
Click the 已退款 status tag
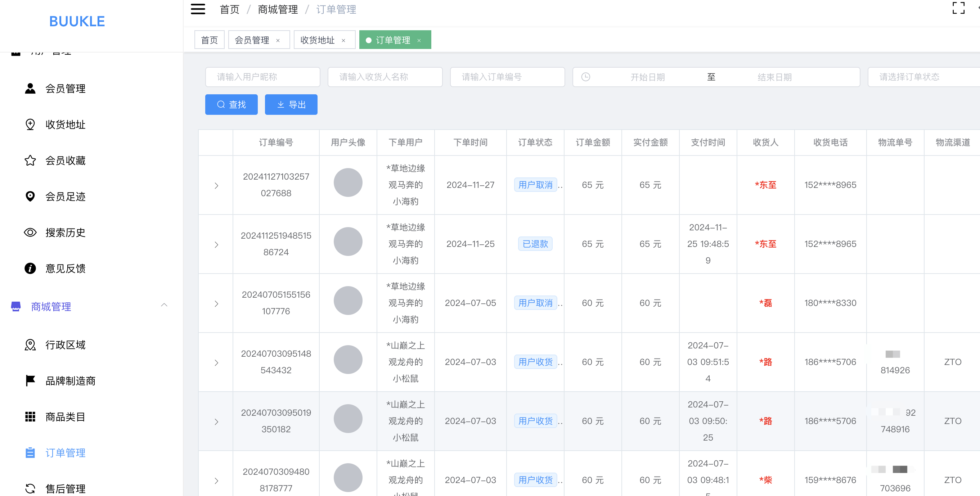(535, 244)
